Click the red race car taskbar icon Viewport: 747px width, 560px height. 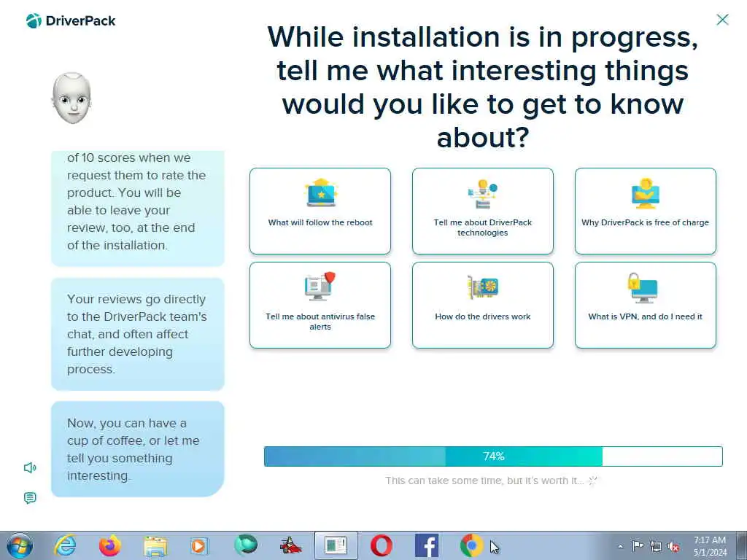pos(290,545)
